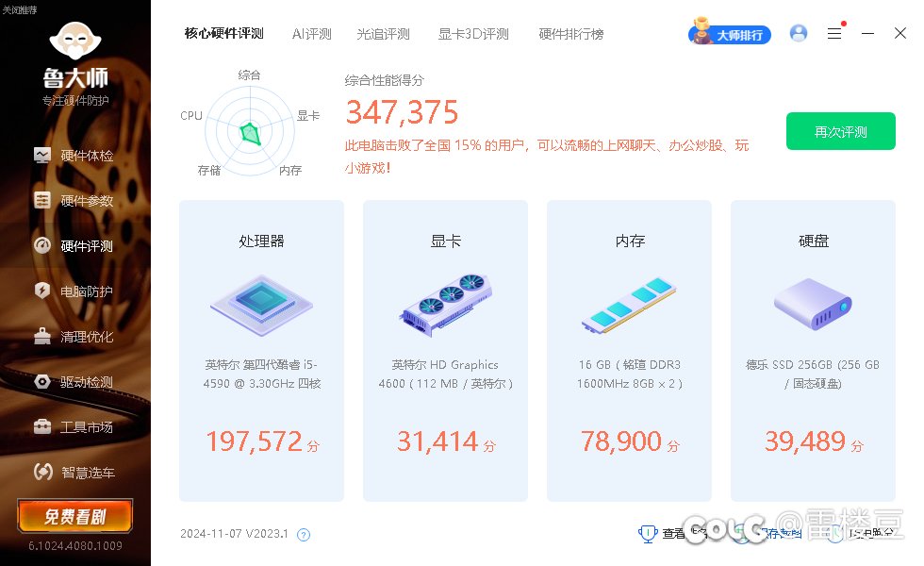Open the 硬件排行榜 tab
The image size is (924, 566).
(571, 34)
